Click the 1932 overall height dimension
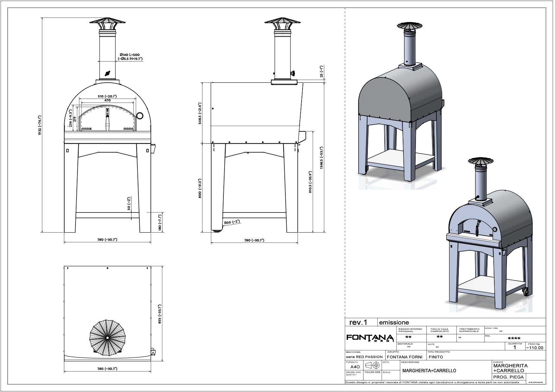Image resolution: width=555 pixels, height=392 pixels. pos(40,126)
